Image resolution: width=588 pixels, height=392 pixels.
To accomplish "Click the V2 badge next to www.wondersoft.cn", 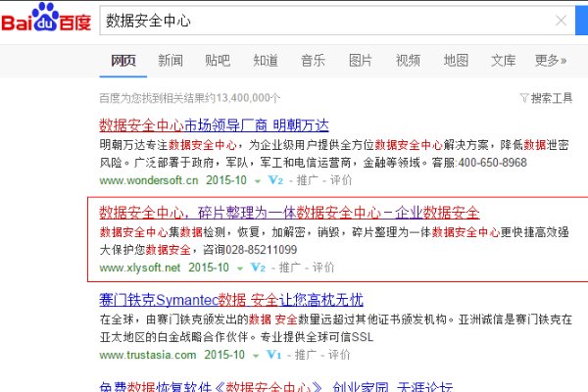I will tap(275, 180).
